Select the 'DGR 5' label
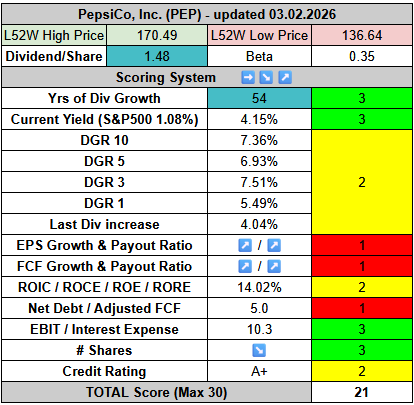The image size is (414, 405). pos(104,161)
